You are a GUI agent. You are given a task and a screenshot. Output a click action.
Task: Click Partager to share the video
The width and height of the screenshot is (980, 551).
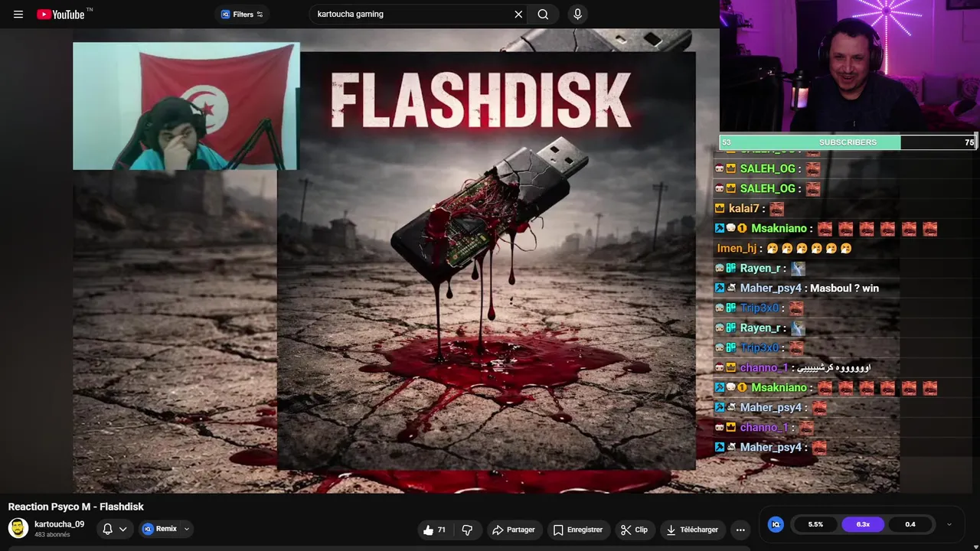pos(514,530)
